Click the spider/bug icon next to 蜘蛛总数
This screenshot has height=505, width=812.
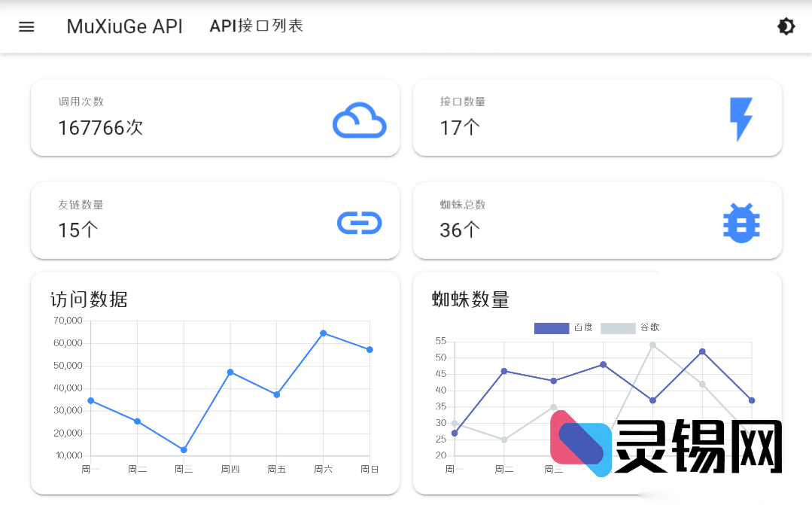pos(741,223)
